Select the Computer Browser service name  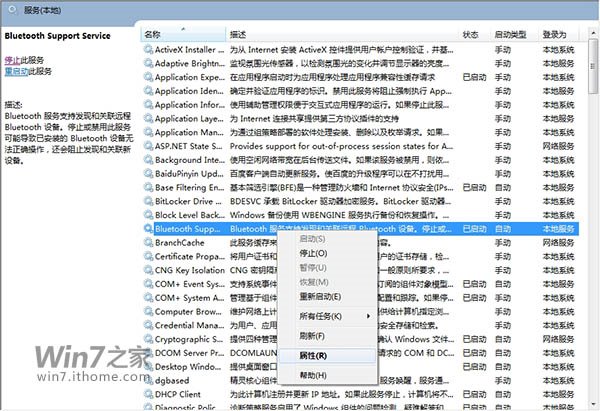[188, 311]
